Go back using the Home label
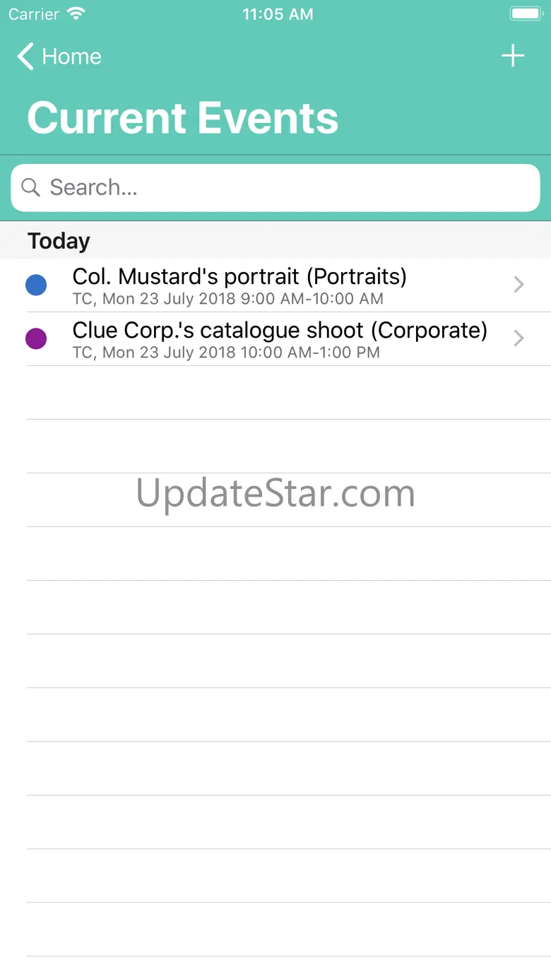Image resolution: width=551 pixels, height=980 pixels. (x=71, y=57)
